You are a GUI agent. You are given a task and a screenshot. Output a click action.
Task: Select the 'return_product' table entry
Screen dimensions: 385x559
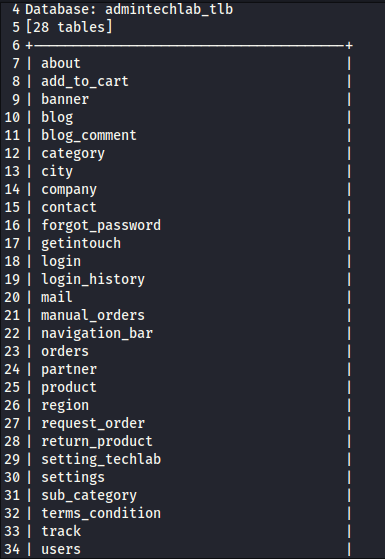coord(97,441)
